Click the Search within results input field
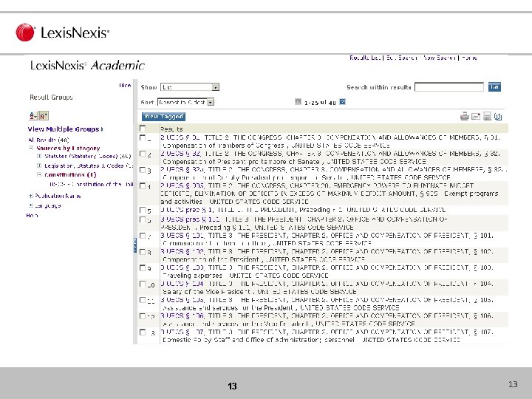The height and width of the screenshot is (399, 532). (449, 87)
